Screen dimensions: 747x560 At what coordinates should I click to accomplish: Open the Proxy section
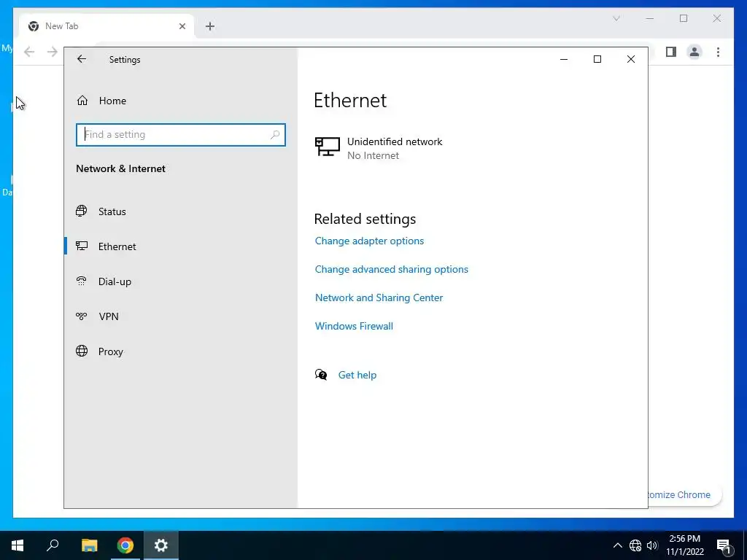click(111, 351)
